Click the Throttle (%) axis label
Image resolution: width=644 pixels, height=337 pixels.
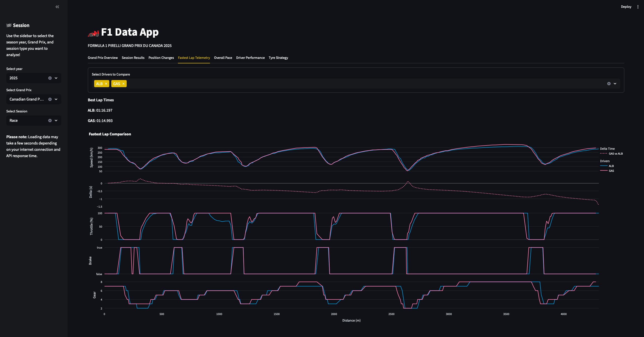pyautogui.click(x=91, y=226)
